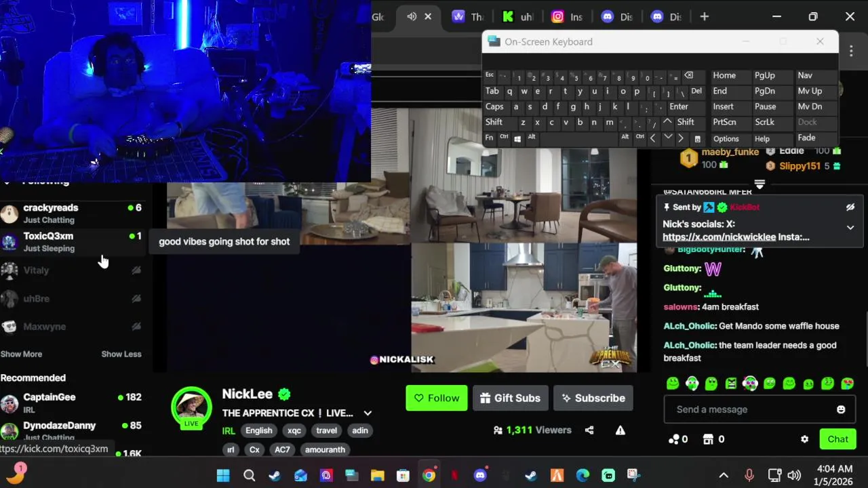Open the Chrome three-dot menu
This screenshot has height=488, width=868.
click(x=852, y=49)
